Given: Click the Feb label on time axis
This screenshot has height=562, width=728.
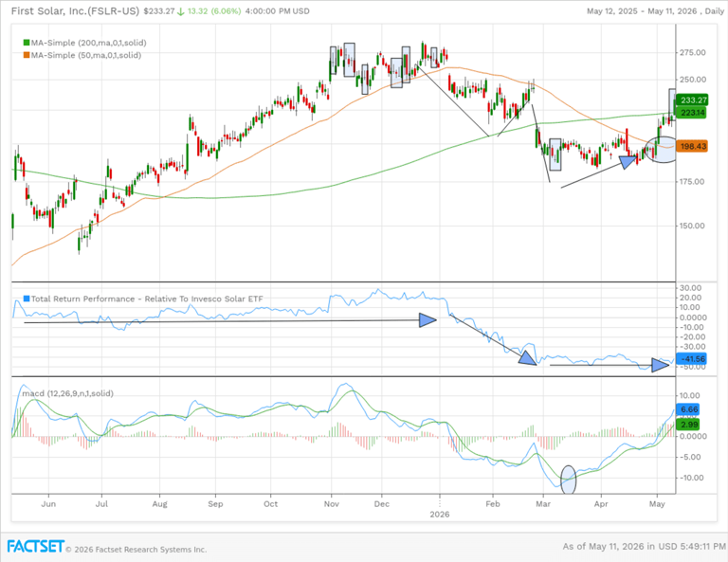Looking at the screenshot, I should (493, 504).
